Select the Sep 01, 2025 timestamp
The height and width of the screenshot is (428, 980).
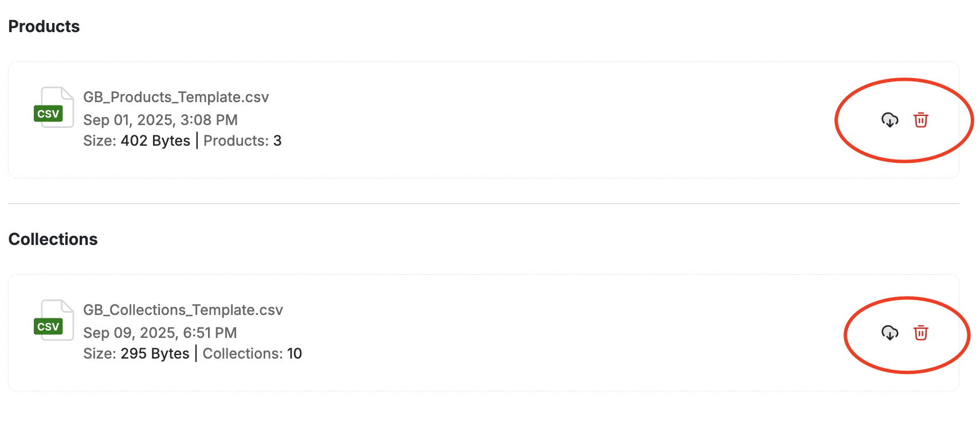click(160, 120)
